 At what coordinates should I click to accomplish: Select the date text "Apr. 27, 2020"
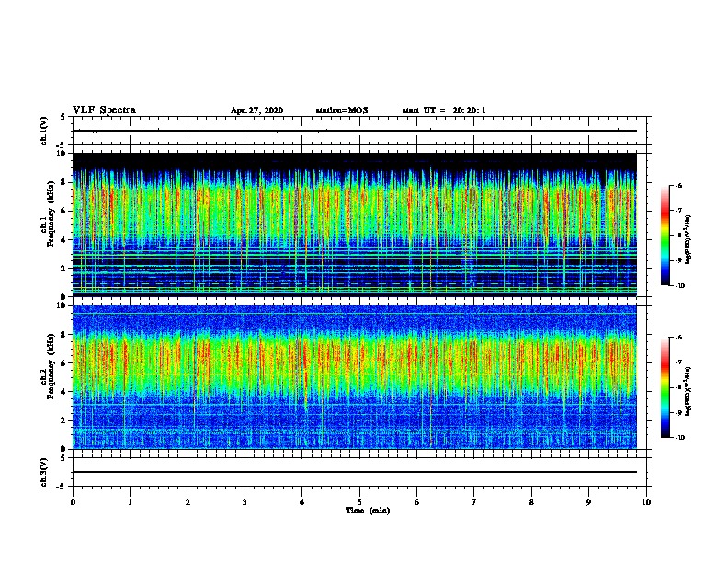coord(256,110)
